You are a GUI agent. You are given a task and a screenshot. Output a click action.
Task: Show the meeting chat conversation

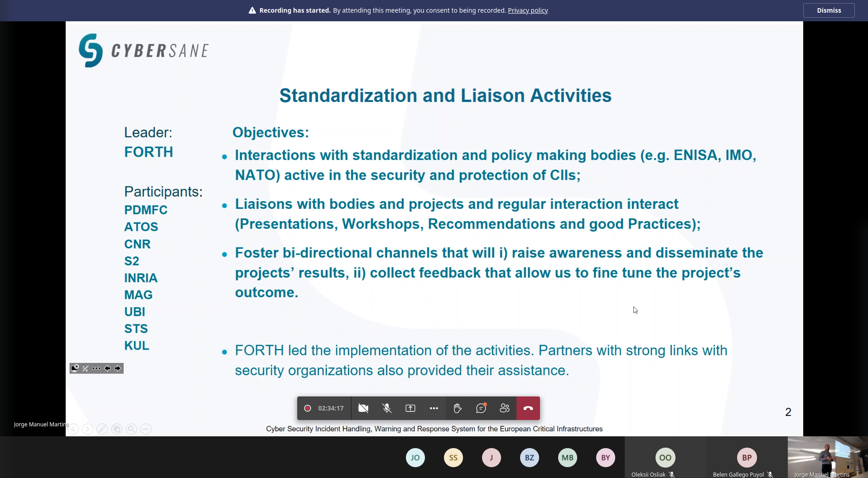coord(481,408)
